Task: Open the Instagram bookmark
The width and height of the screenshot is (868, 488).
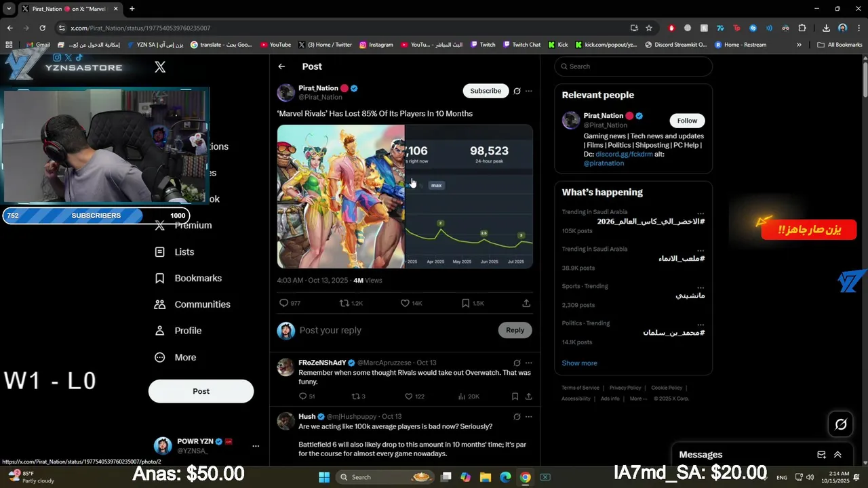Action: [x=376, y=45]
